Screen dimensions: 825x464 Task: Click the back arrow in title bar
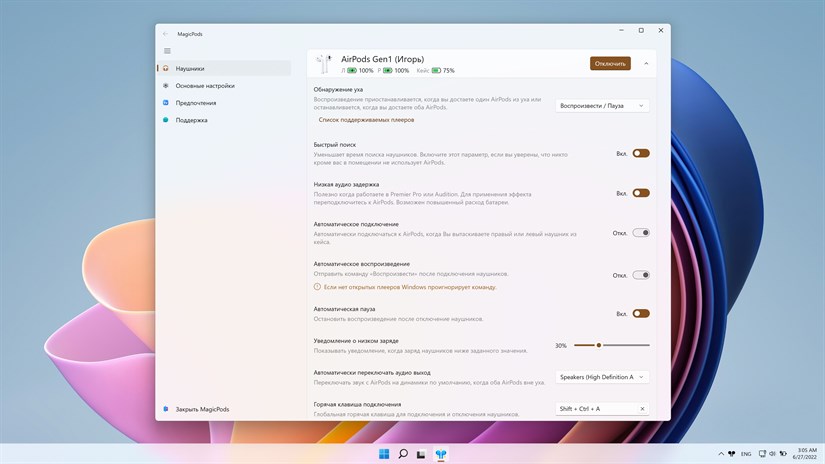[166, 33]
